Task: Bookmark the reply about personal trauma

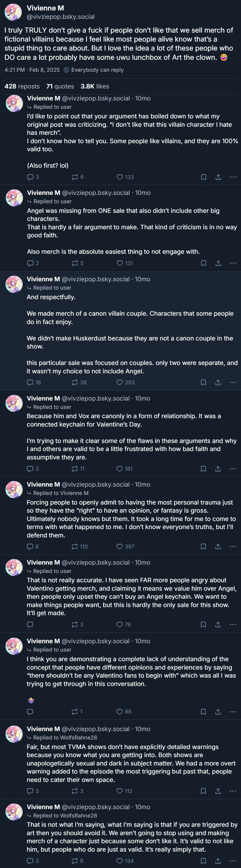Action: click(203, 547)
